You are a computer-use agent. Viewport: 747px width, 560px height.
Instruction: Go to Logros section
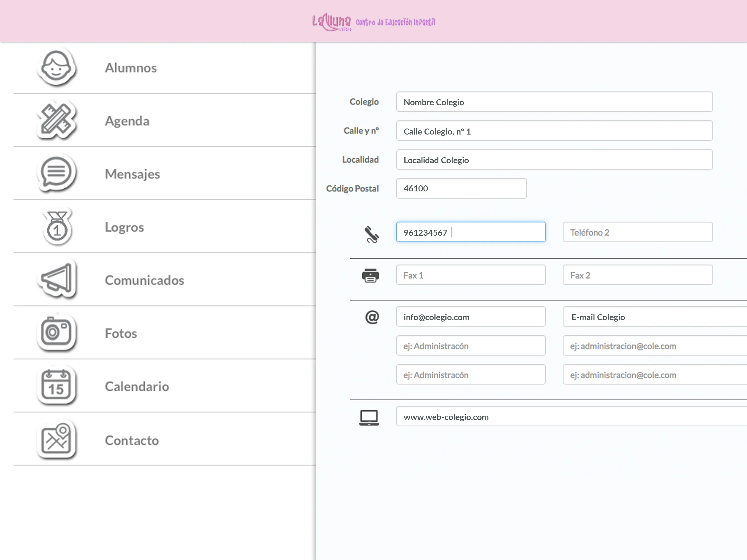165,227
